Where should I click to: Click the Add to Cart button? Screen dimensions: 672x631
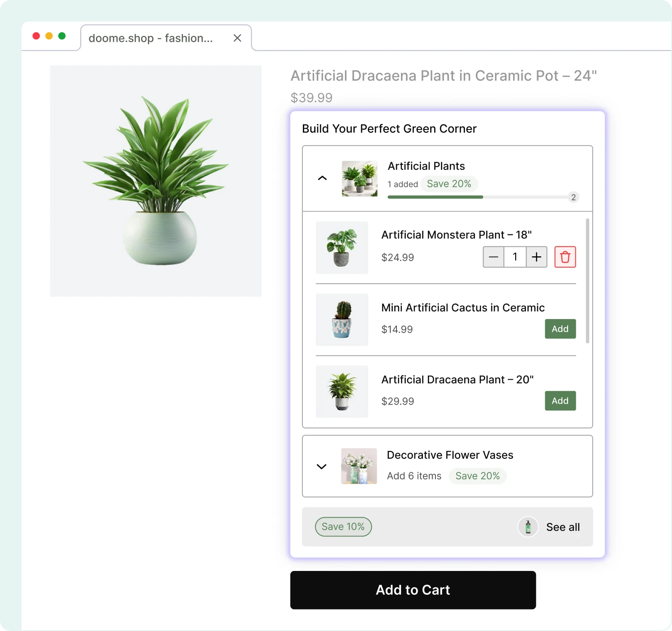point(413,590)
